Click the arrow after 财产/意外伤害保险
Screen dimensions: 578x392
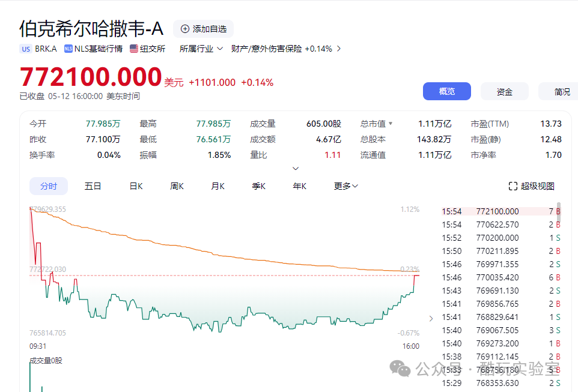pos(339,49)
